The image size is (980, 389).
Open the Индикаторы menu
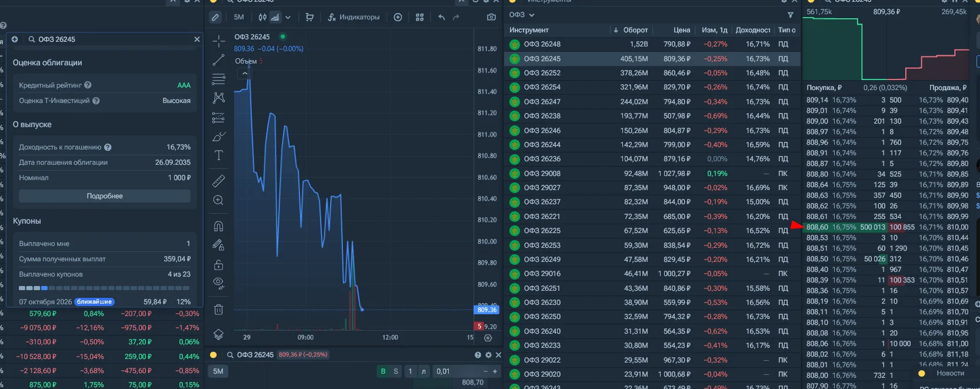coord(354,17)
